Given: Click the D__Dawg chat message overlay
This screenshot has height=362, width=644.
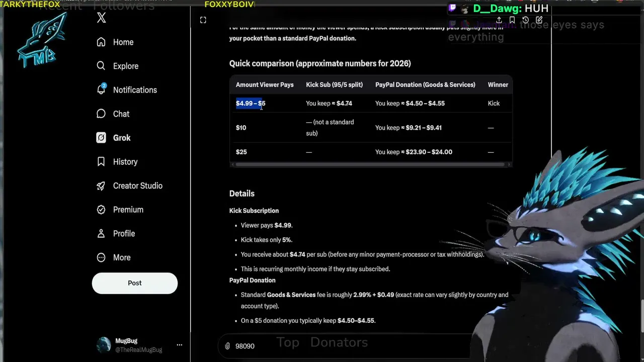Looking at the screenshot, I should click(x=511, y=9).
